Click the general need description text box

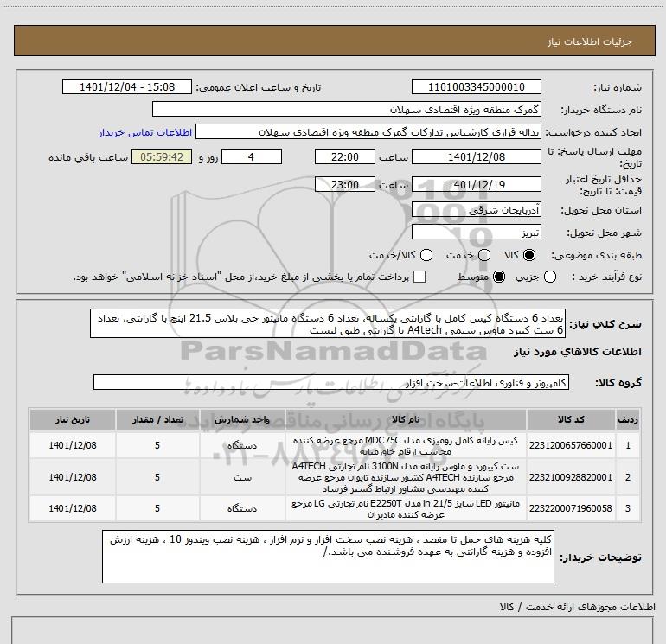(x=328, y=323)
